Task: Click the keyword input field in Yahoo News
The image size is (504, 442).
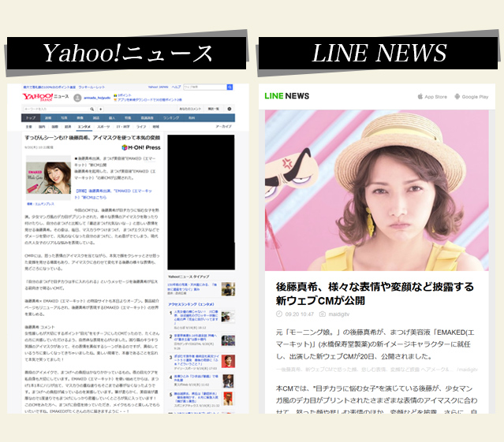Action: [x=57, y=110]
